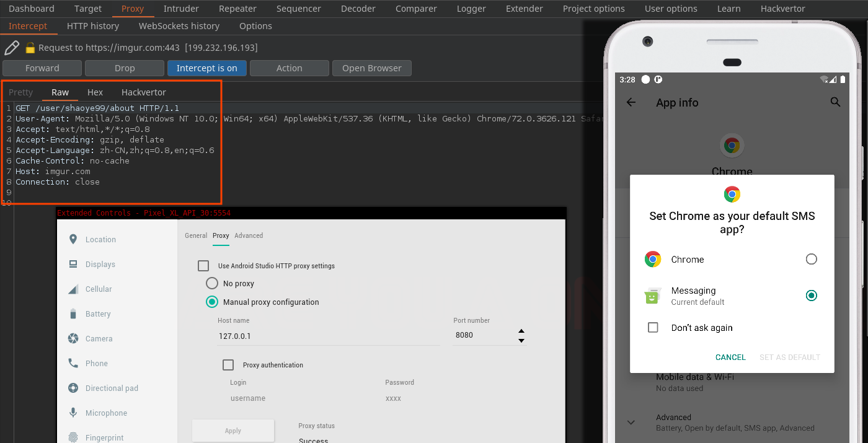
Task: Open the Comparer tab
Action: (x=416, y=9)
